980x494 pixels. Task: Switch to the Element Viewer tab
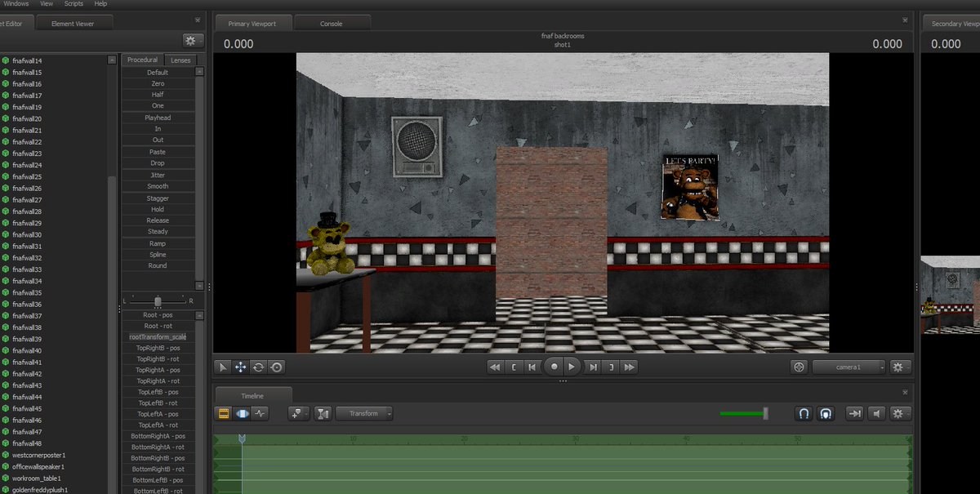[x=73, y=24]
